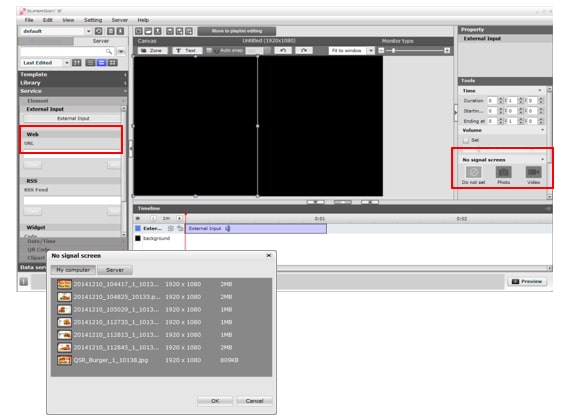Click the download arrow icon beside default dropdown
The height and width of the screenshot is (420, 570).
pos(120,31)
